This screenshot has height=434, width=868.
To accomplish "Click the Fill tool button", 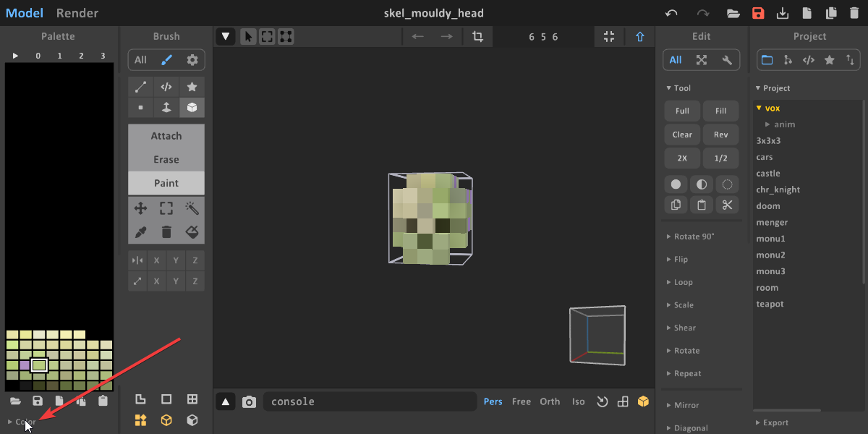I will (x=720, y=111).
